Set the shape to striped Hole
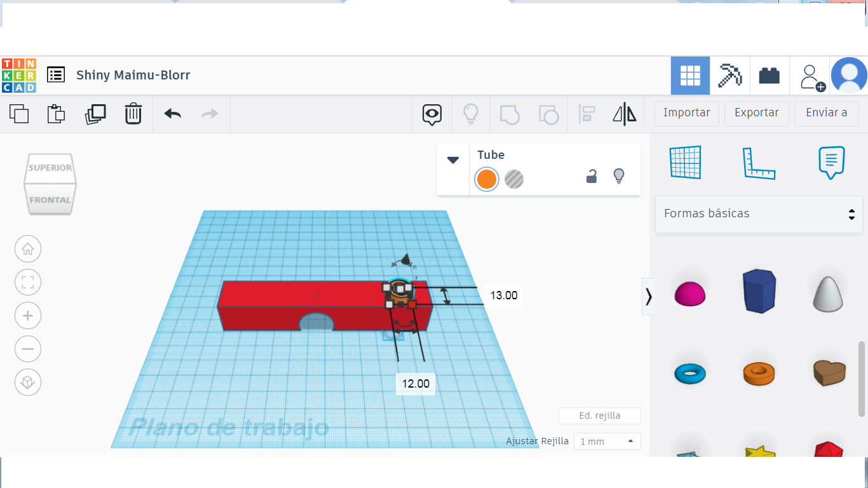The width and height of the screenshot is (868, 488). click(514, 179)
